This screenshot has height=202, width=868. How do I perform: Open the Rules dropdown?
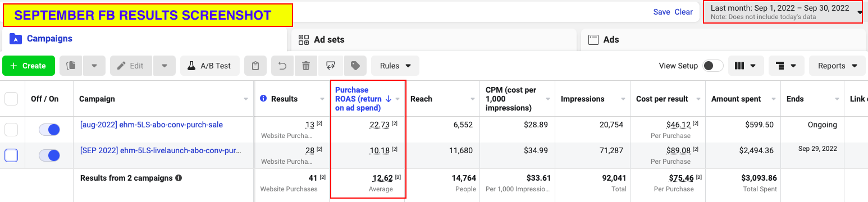pos(395,66)
